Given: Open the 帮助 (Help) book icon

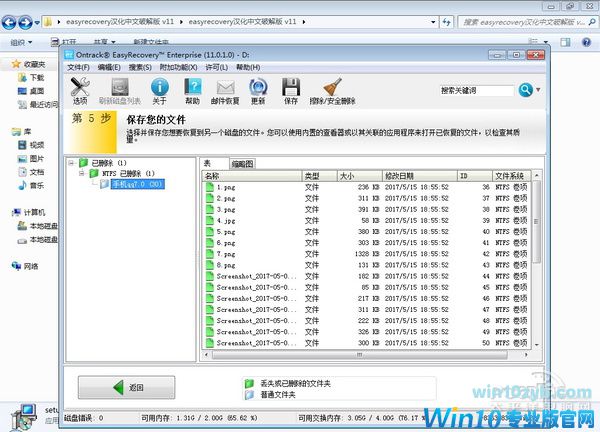Looking at the screenshot, I should click(192, 91).
